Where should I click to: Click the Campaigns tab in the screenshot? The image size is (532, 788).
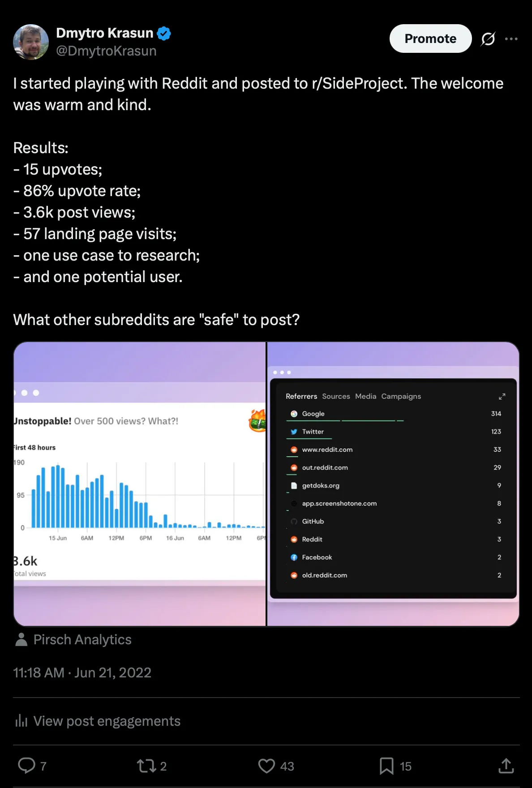(x=401, y=396)
